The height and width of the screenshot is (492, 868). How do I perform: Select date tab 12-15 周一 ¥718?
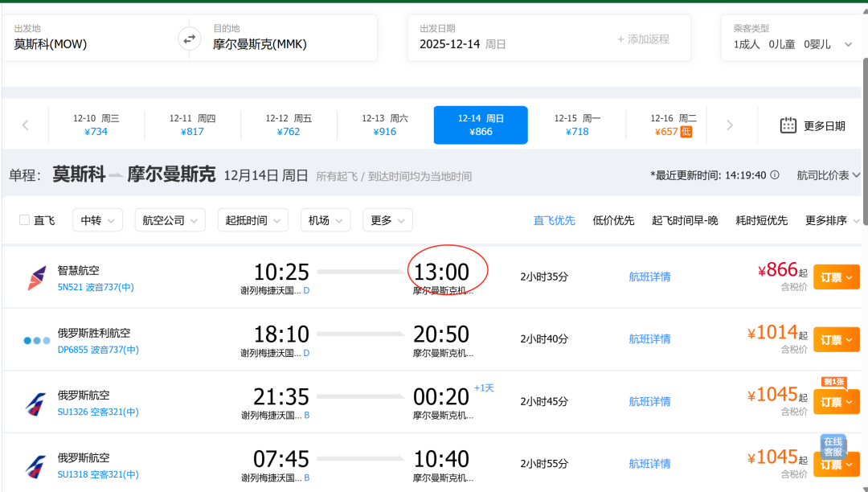coord(577,125)
